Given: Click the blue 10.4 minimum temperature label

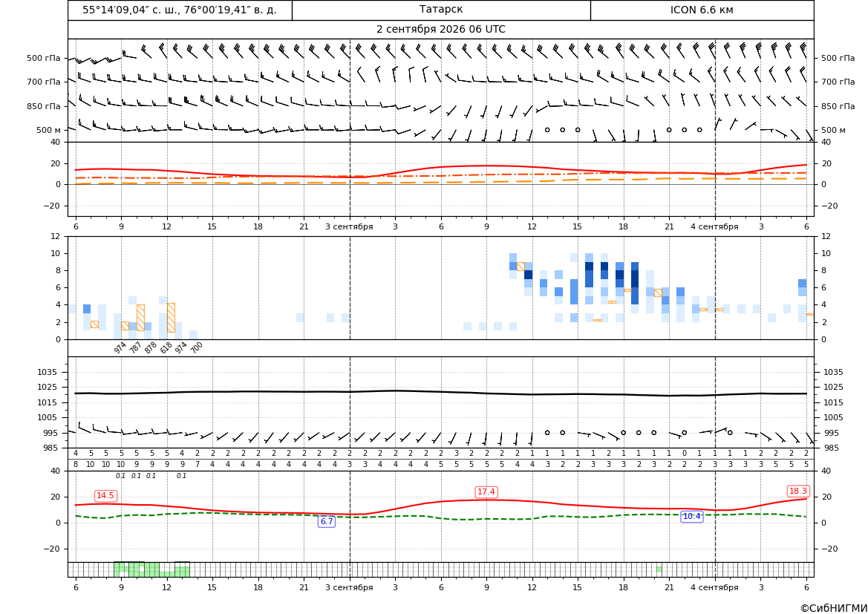Looking at the screenshot, I should (x=691, y=517).
